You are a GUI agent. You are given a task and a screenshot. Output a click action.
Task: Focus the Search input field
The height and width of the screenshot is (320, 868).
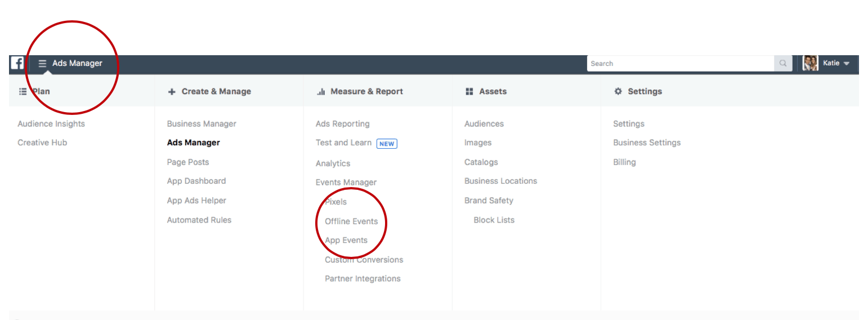(x=681, y=64)
